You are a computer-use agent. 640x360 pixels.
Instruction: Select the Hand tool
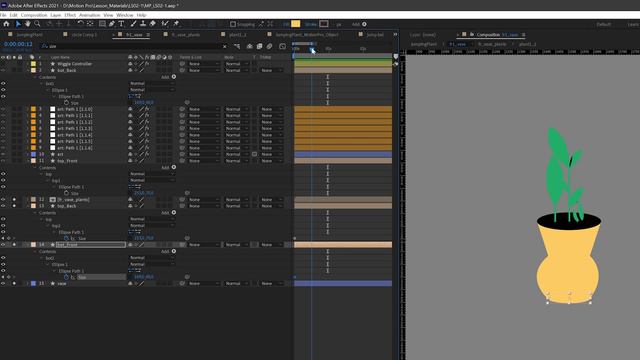pos(28,24)
